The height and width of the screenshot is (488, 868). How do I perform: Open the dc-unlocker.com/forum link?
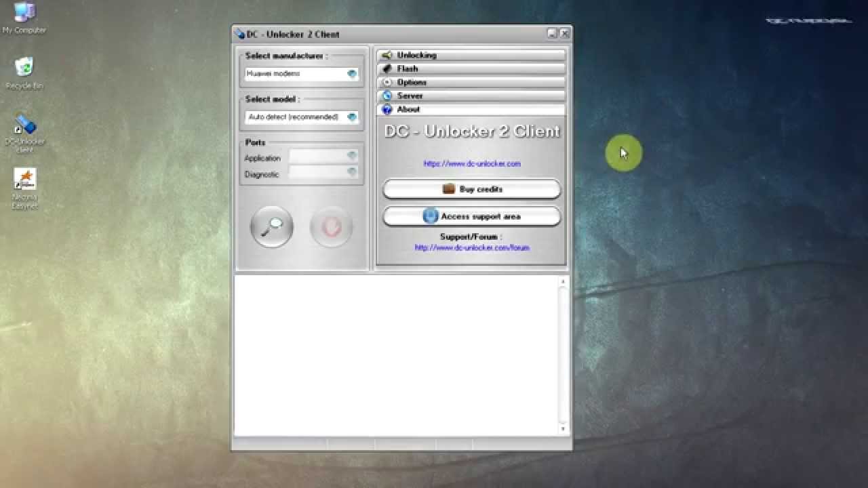[472, 247]
